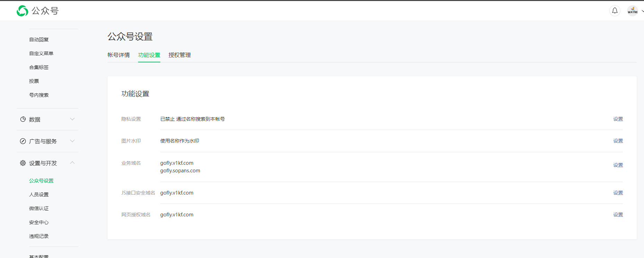Screen dimensions: 644x258
Task: Open 安全中心 in the sidebar
Action: [39, 222]
